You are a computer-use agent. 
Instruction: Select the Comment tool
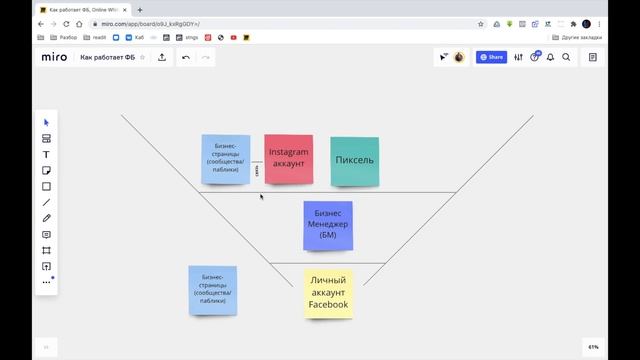(x=46, y=235)
